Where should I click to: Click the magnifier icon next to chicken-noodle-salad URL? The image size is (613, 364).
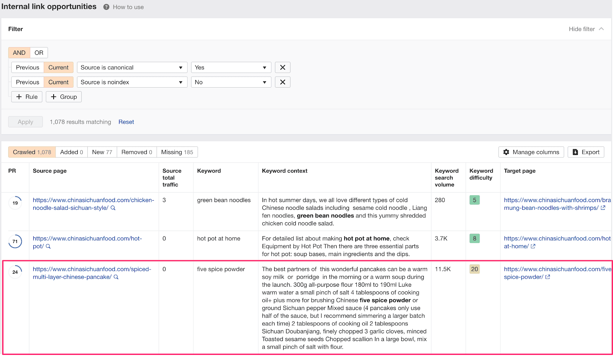[x=113, y=208]
